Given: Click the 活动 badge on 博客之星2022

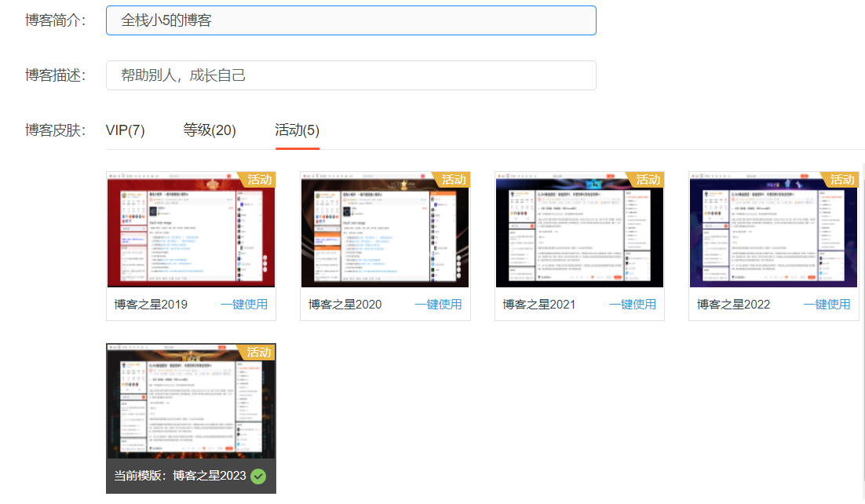Looking at the screenshot, I should pos(840,180).
